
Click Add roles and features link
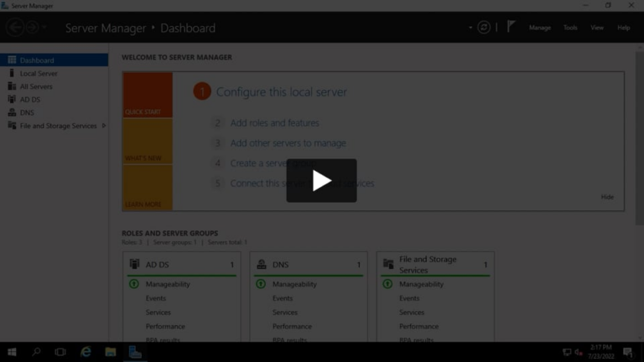click(274, 123)
